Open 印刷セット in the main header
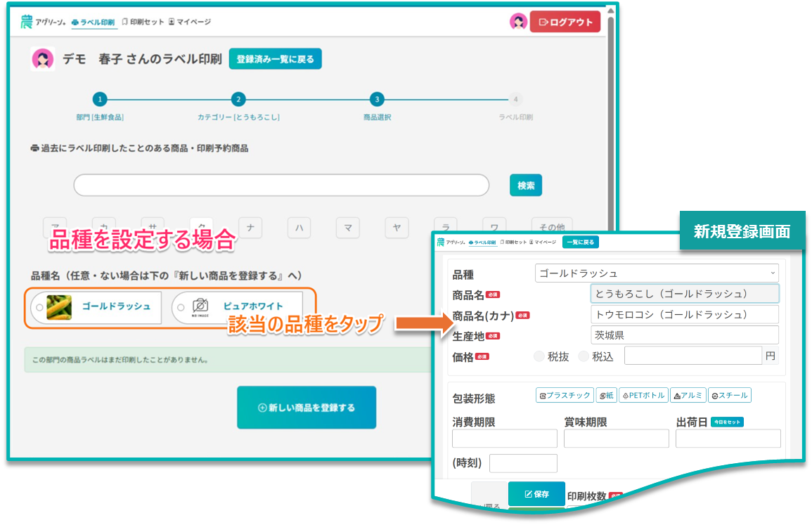This screenshot has height=525, width=812. pyautogui.click(x=142, y=22)
